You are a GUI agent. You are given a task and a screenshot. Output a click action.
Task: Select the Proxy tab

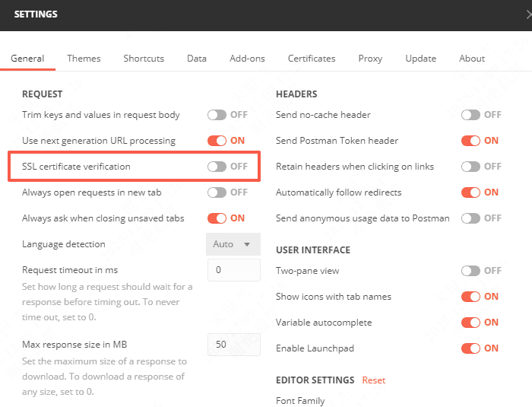coord(371,59)
